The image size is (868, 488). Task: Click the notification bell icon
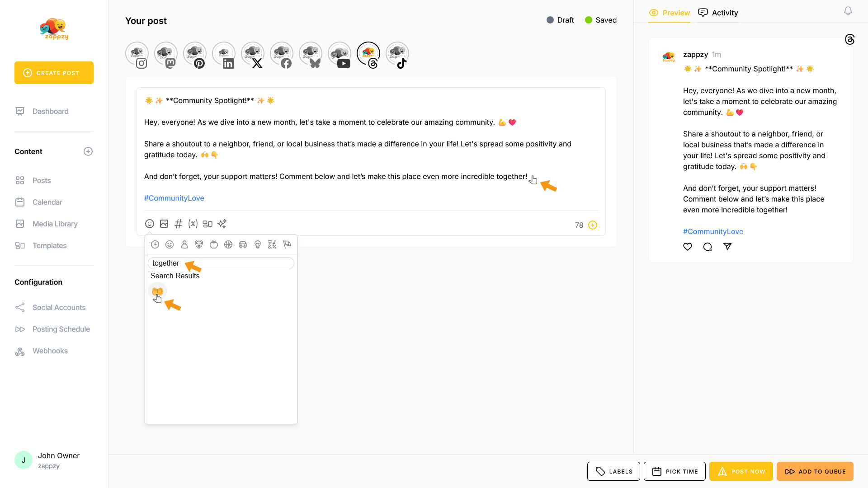pos(848,11)
